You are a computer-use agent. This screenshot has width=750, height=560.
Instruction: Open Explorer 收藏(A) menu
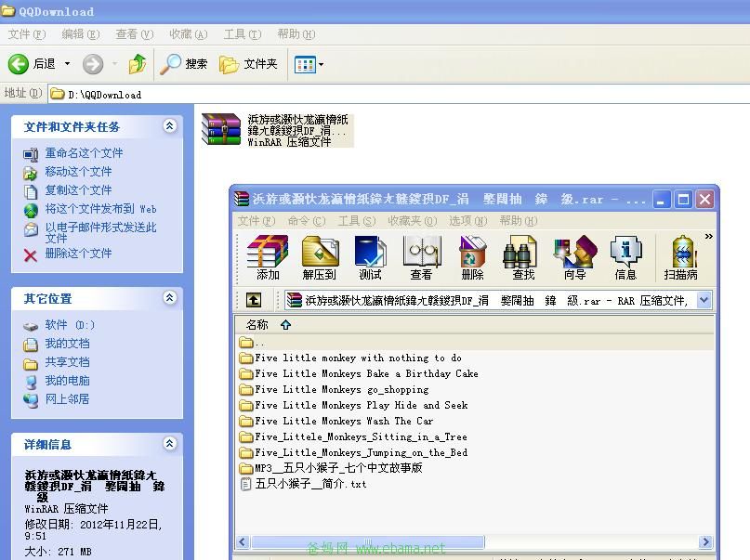click(x=188, y=34)
